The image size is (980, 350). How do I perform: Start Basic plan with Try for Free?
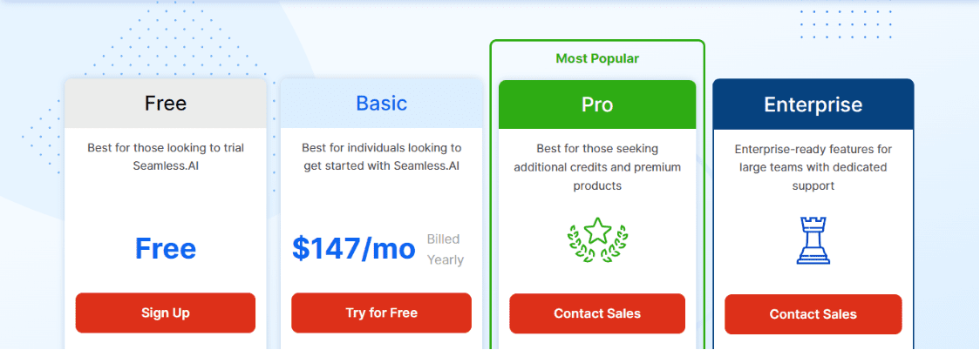coord(381,313)
